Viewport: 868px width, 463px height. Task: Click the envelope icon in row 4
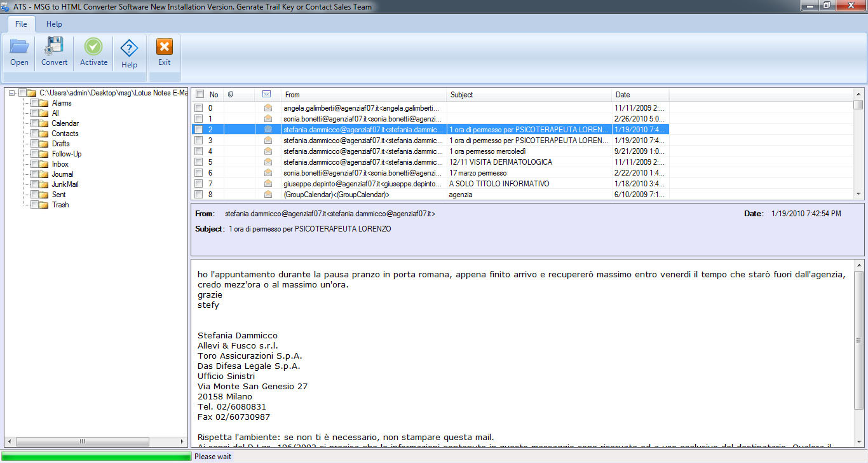click(x=268, y=151)
